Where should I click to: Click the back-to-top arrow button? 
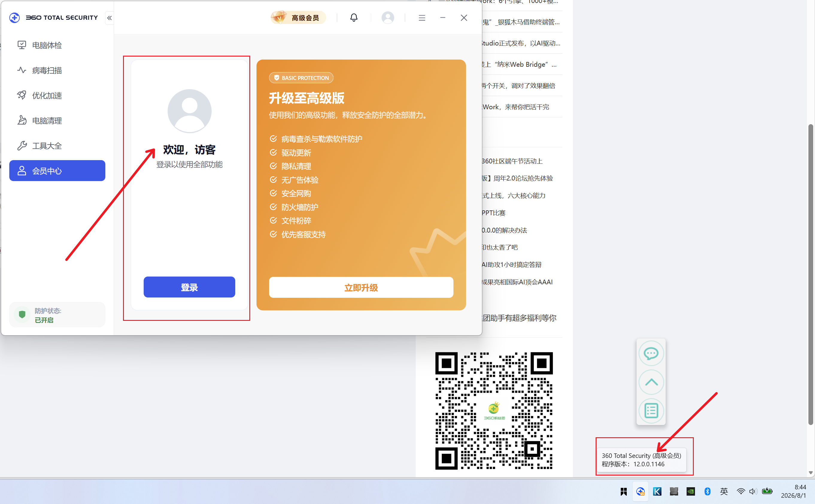[x=651, y=382]
